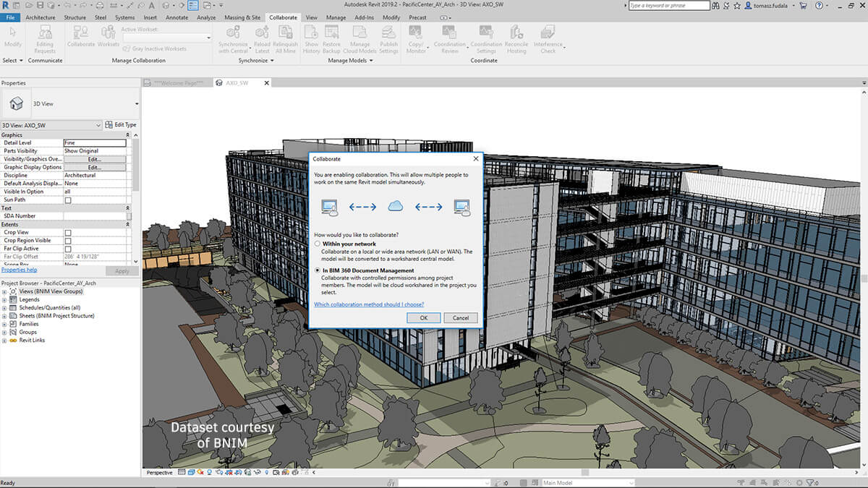Switch to the Massing & Site tab
The image size is (868, 488).
[242, 17]
